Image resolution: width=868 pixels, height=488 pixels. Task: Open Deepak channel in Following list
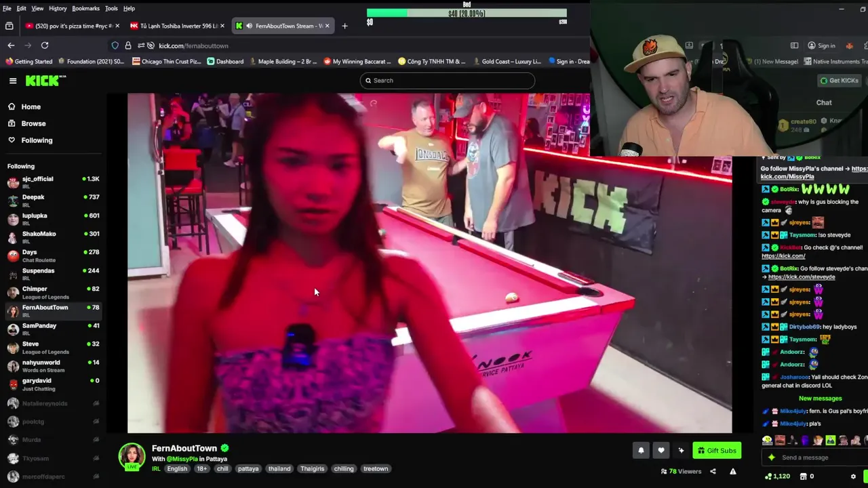tap(54, 201)
